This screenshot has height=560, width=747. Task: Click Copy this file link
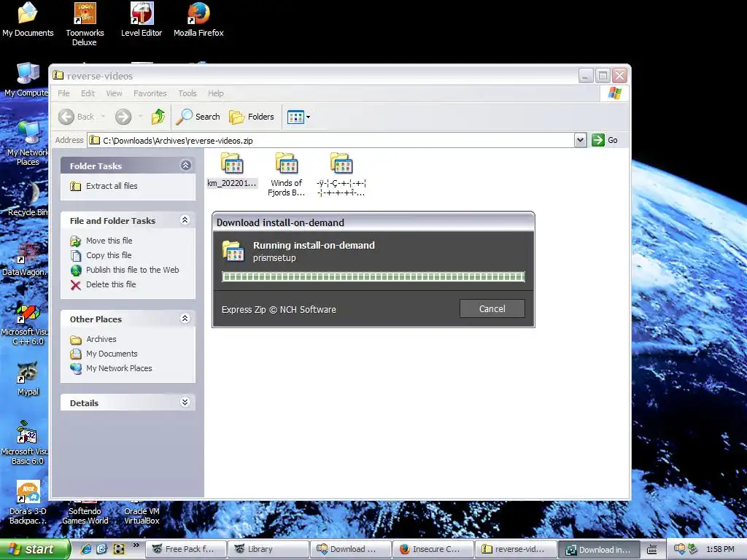[x=101, y=255]
